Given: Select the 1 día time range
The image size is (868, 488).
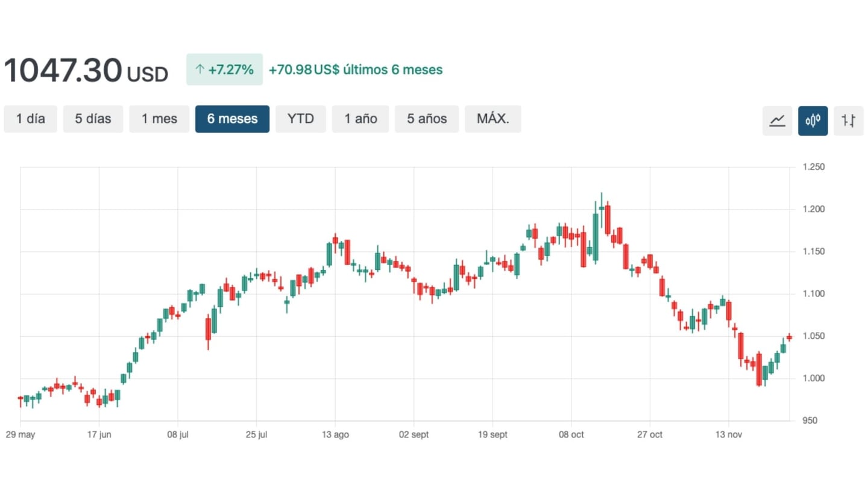Looking at the screenshot, I should click(x=31, y=119).
